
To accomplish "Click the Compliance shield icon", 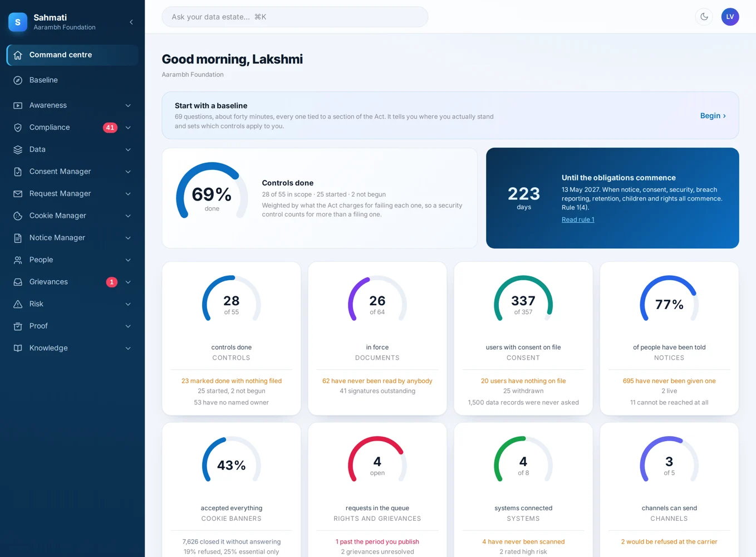I will tap(18, 128).
